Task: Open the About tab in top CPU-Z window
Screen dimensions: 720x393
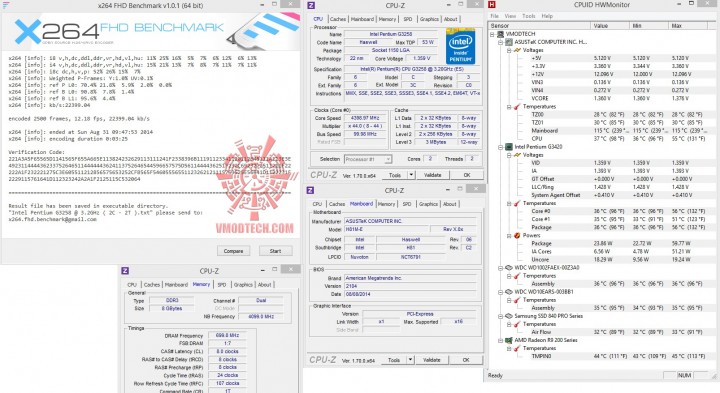Action: (x=450, y=19)
